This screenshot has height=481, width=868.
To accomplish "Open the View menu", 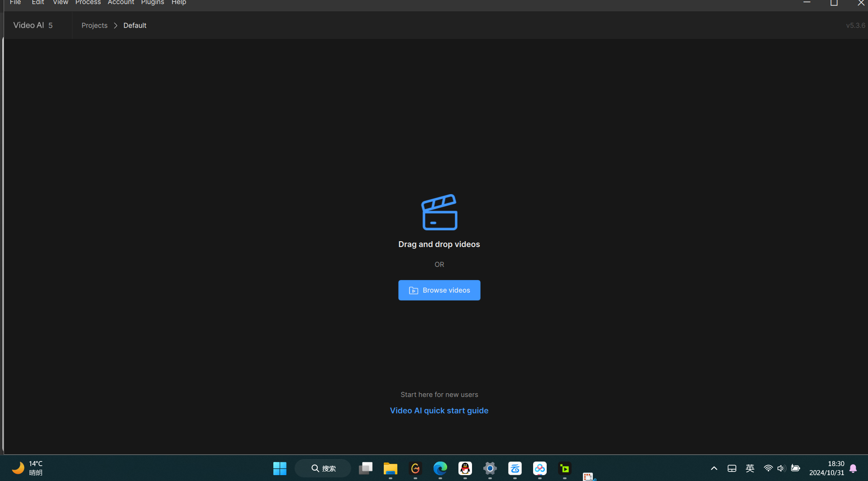I will pyautogui.click(x=61, y=3).
